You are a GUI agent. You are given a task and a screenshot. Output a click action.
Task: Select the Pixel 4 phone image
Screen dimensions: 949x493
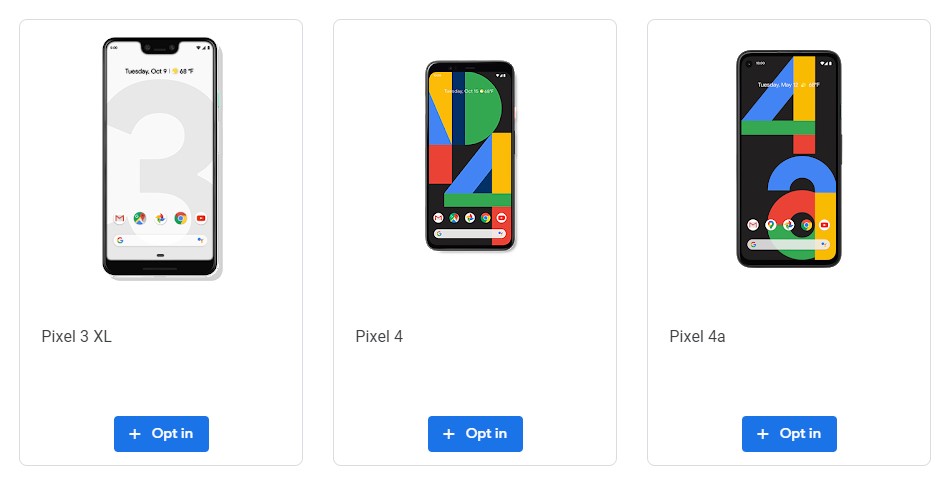coord(470,155)
